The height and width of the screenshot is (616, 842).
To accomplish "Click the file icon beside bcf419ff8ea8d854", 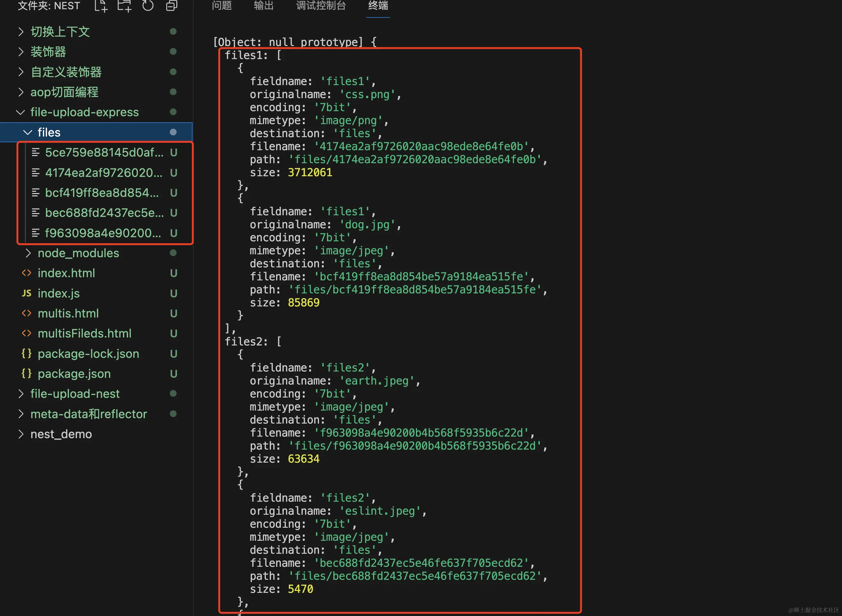I will (x=36, y=192).
